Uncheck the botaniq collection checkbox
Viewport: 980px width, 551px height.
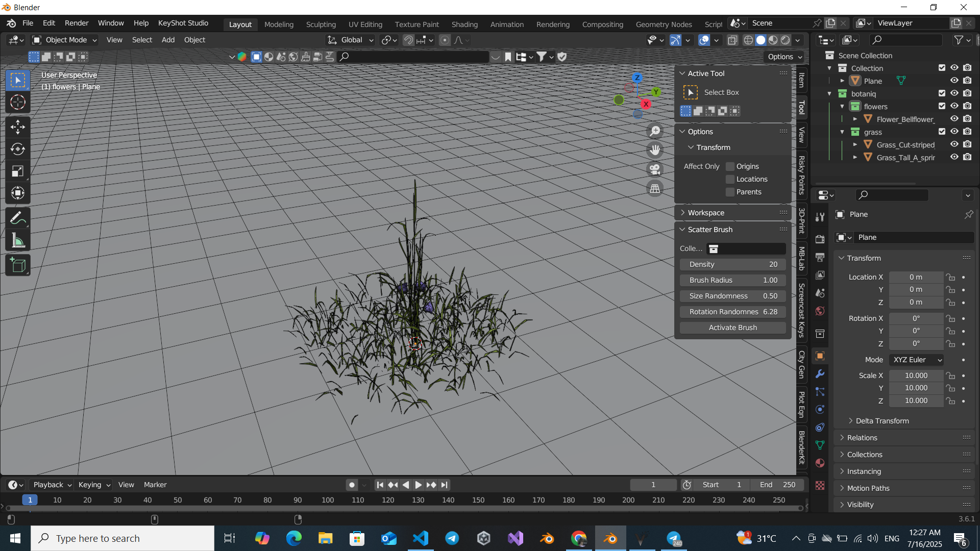(942, 93)
